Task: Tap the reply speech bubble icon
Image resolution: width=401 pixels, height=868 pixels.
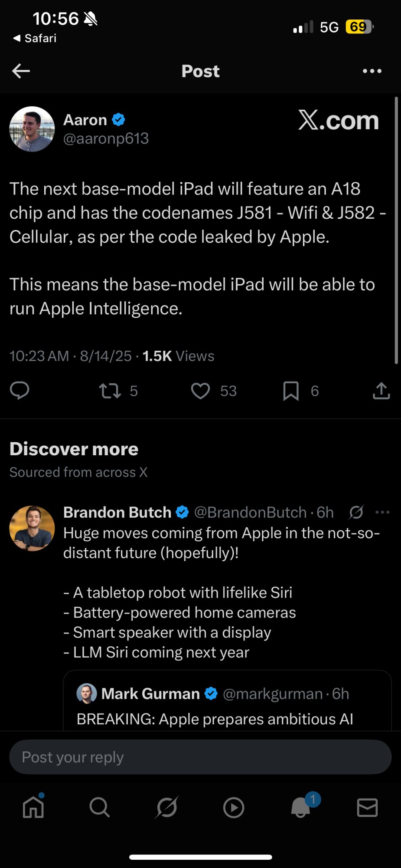Action: pyautogui.click(x=20, y=391)
